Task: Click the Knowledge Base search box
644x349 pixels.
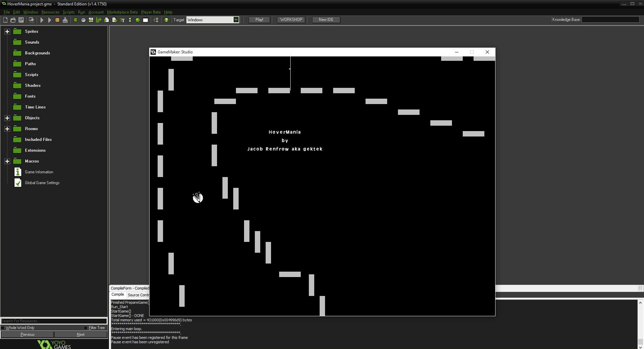Action: click(x=610, y=20)
